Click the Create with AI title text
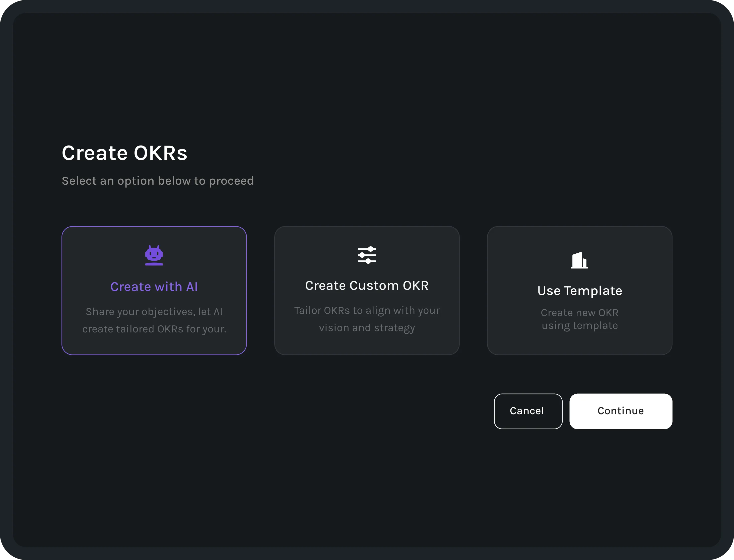 coord(154,287)
